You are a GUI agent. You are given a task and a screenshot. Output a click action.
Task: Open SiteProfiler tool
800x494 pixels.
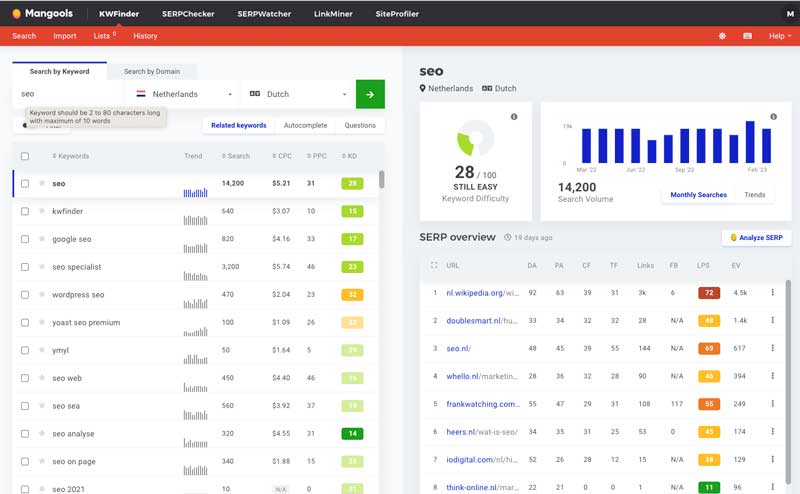(x=397, y=14)
